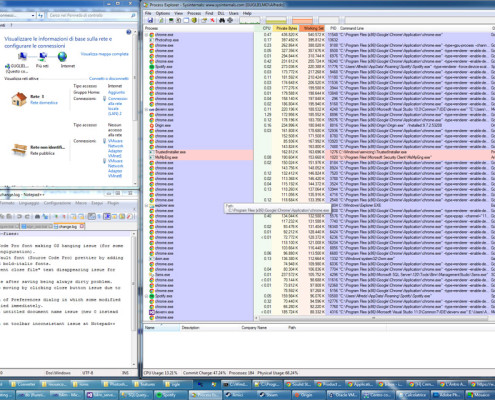Click the Internet globe icon in network map
Viewport: 495px width, 400px height.
(62, 57)
